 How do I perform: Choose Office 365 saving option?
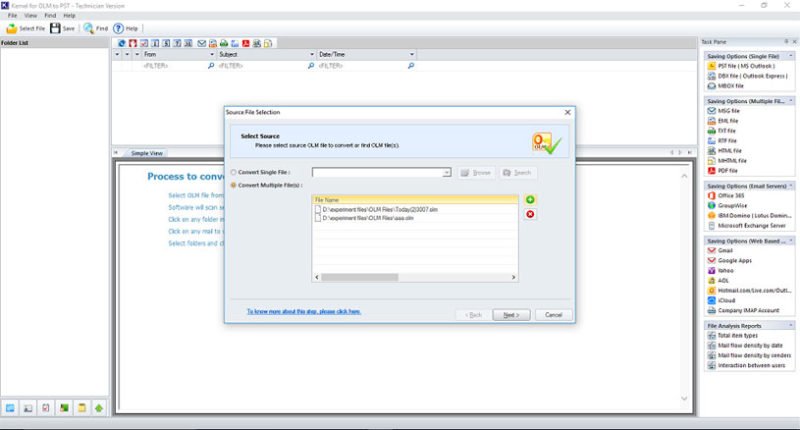point(726,195)
